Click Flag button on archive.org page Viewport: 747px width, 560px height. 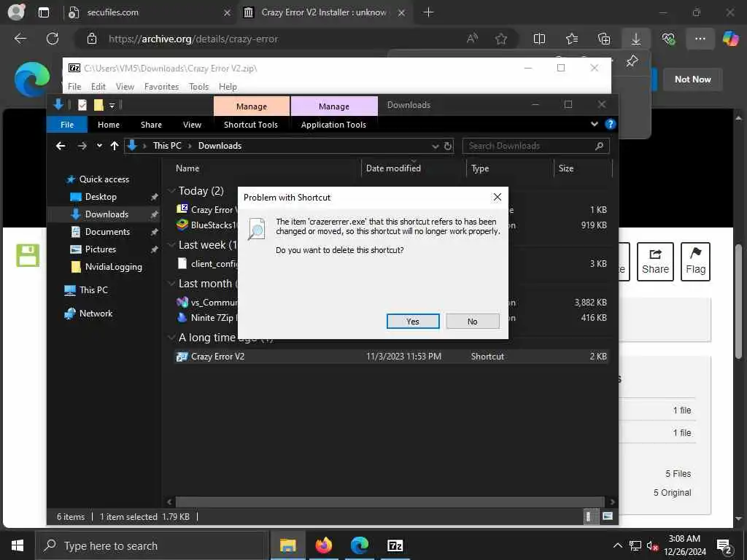[695, 262]
